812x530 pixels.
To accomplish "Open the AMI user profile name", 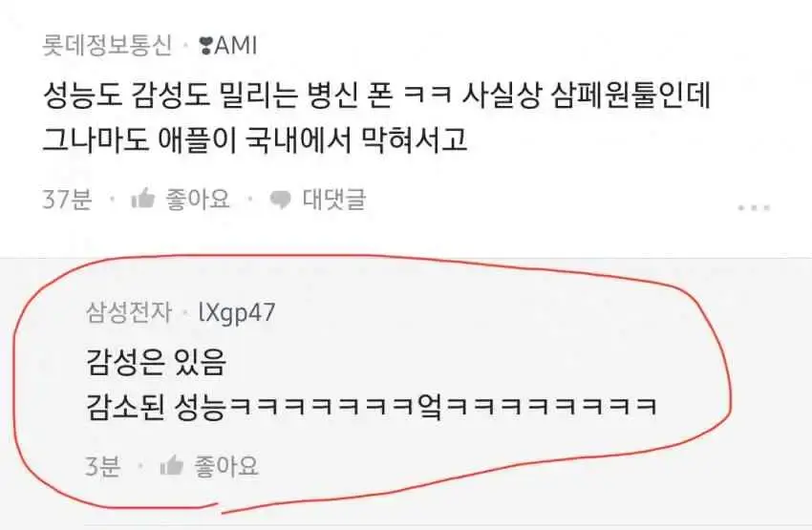I will 236,46.
